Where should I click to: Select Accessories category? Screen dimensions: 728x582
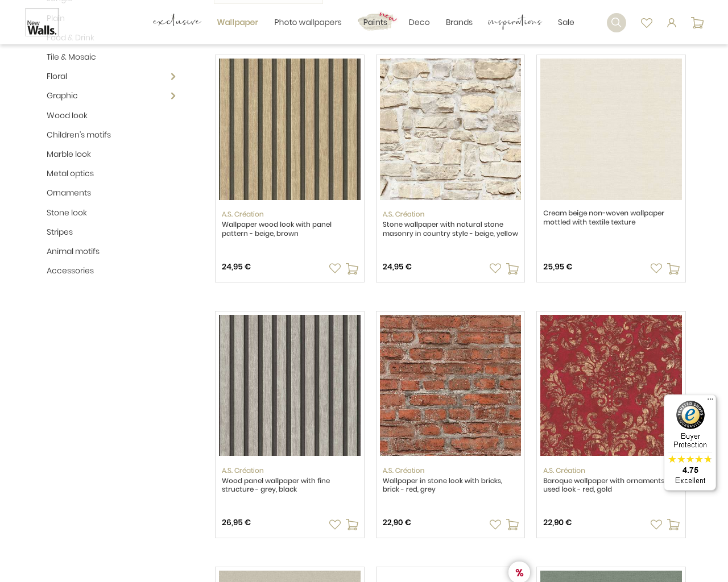coord(70,271)
